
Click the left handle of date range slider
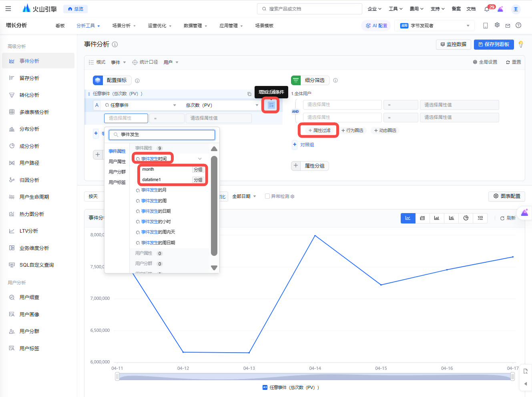117,376
